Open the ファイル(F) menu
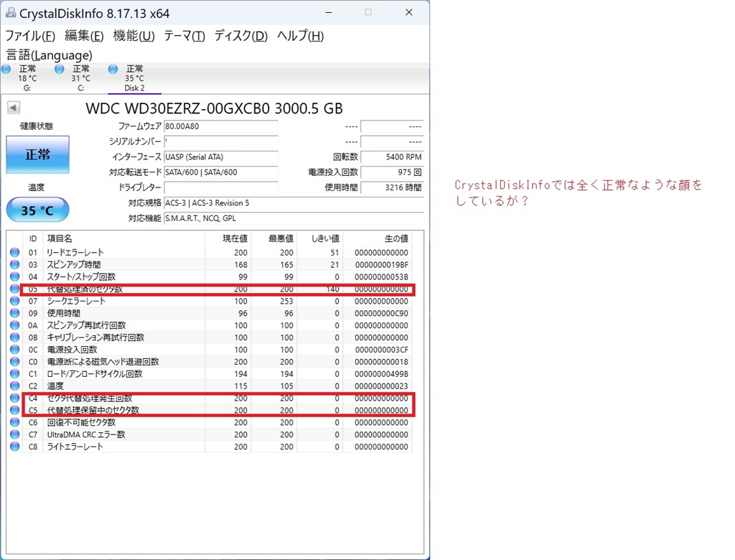Image resolution: width=735 pixels, height=560 pixels. click(30, 36)
